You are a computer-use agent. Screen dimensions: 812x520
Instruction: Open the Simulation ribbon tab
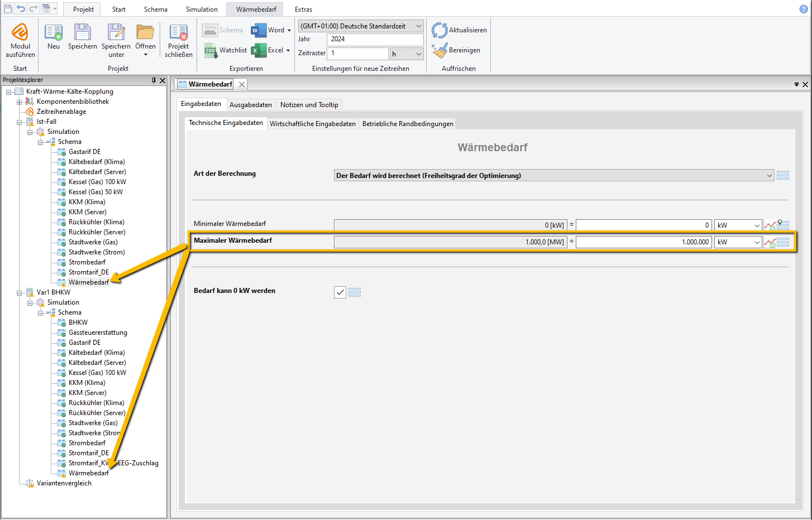click(202, 9)
